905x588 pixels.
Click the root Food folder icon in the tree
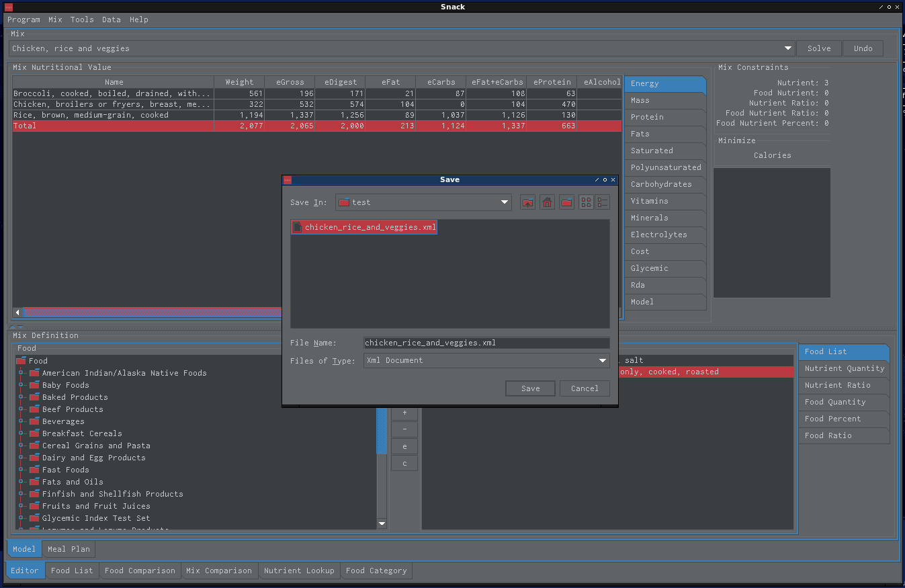21,361
